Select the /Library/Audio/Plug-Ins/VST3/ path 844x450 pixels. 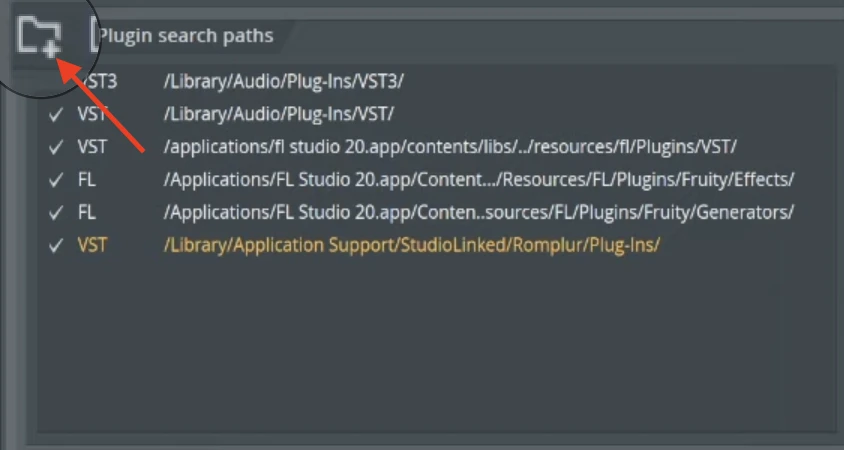[x=283, y=81]
